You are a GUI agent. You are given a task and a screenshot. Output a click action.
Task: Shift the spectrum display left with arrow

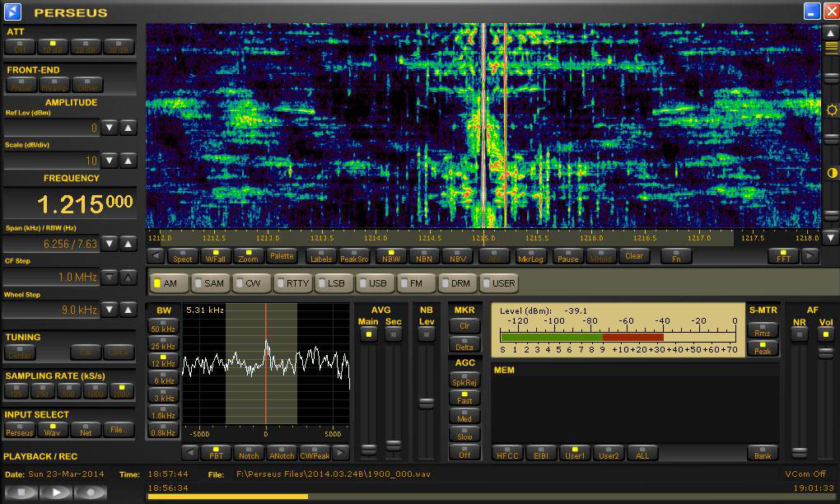[x=156, y=256]
